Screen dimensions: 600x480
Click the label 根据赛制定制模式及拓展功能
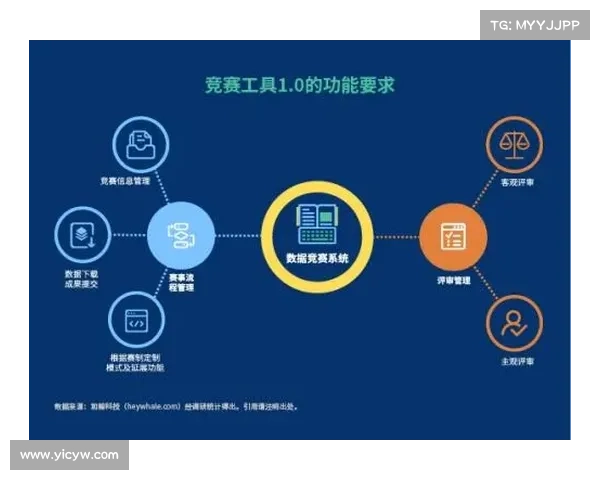pos(135,362)
